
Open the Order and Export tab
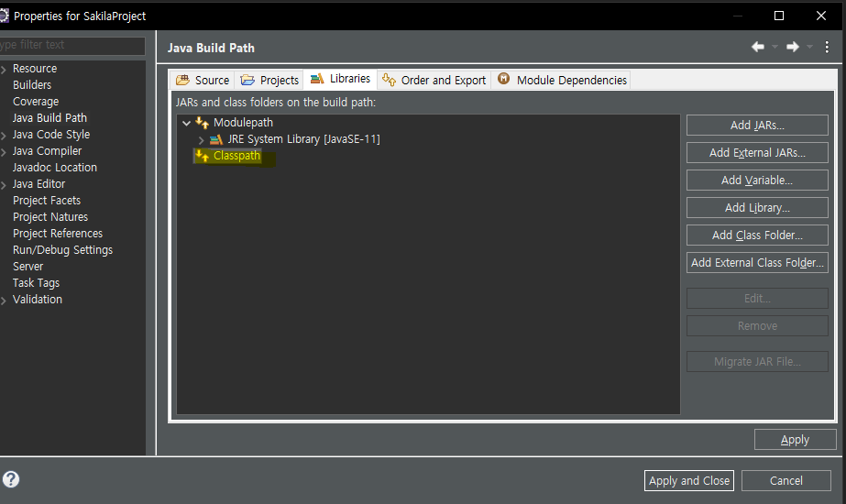tap(434, 80)
